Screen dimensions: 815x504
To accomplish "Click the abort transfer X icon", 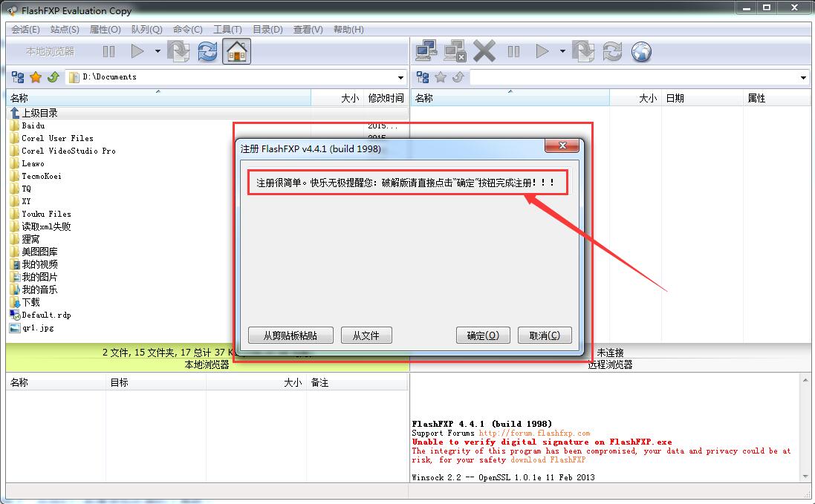I will pyautogui.click(x=483, y=51).
